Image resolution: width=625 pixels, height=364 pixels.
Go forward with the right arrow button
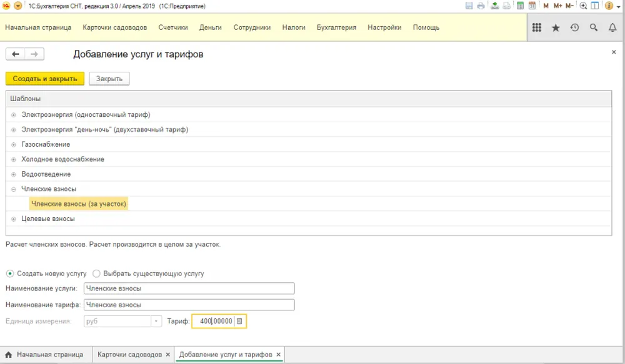(34, 54)
